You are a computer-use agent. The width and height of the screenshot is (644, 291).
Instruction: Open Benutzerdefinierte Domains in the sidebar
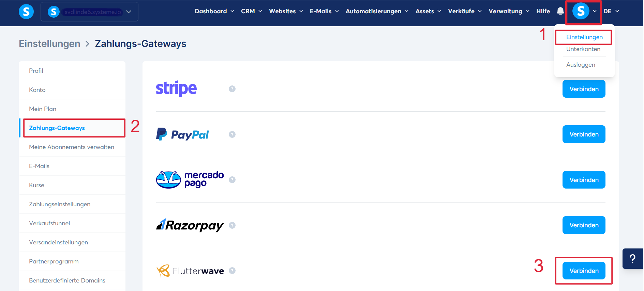pos(72,280)
